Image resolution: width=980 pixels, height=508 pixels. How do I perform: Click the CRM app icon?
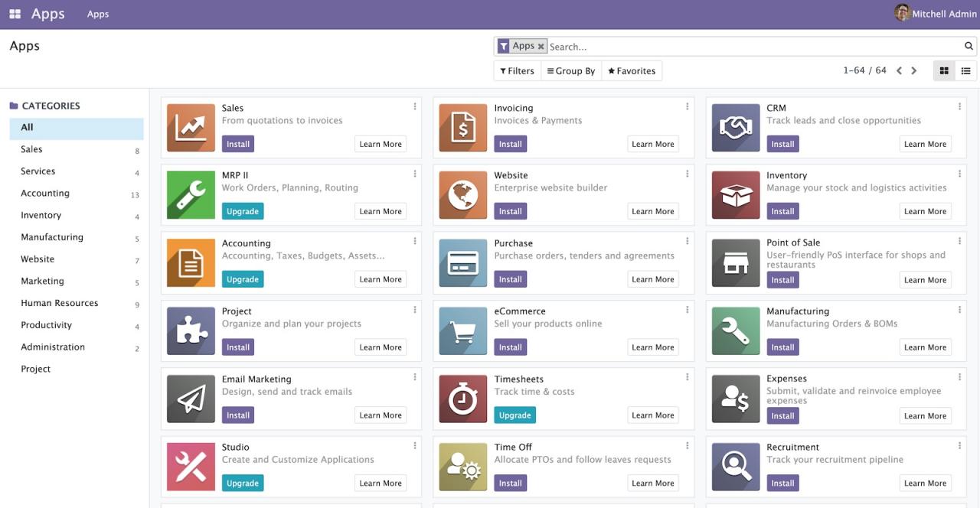coord(736,126)
